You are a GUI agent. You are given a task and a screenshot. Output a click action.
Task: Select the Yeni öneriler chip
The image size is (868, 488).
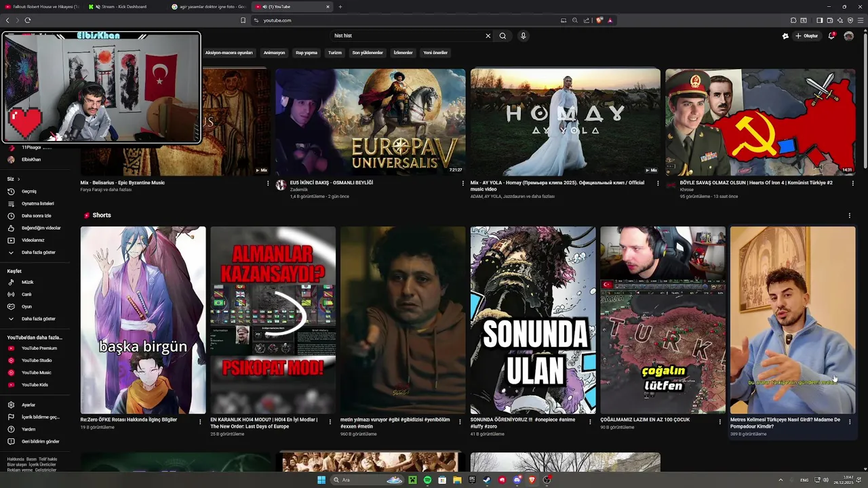[435, 53]
